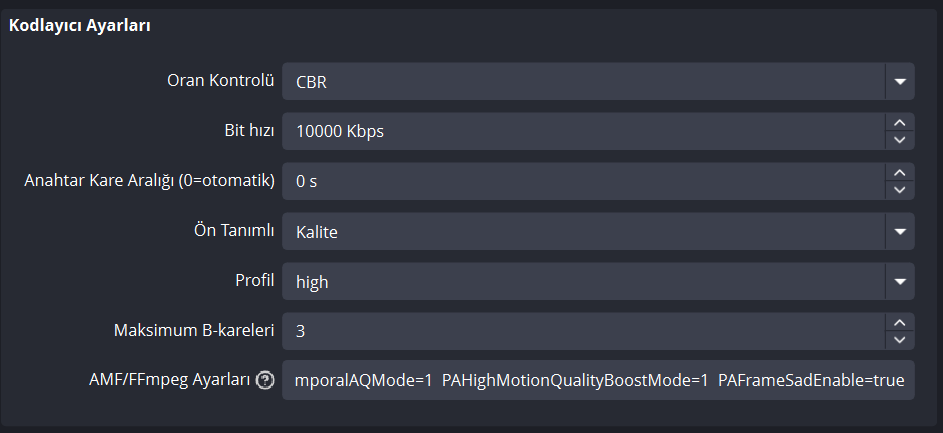
Task: Open the Profil dropdown arrow
Action: (x=899, y=282)
